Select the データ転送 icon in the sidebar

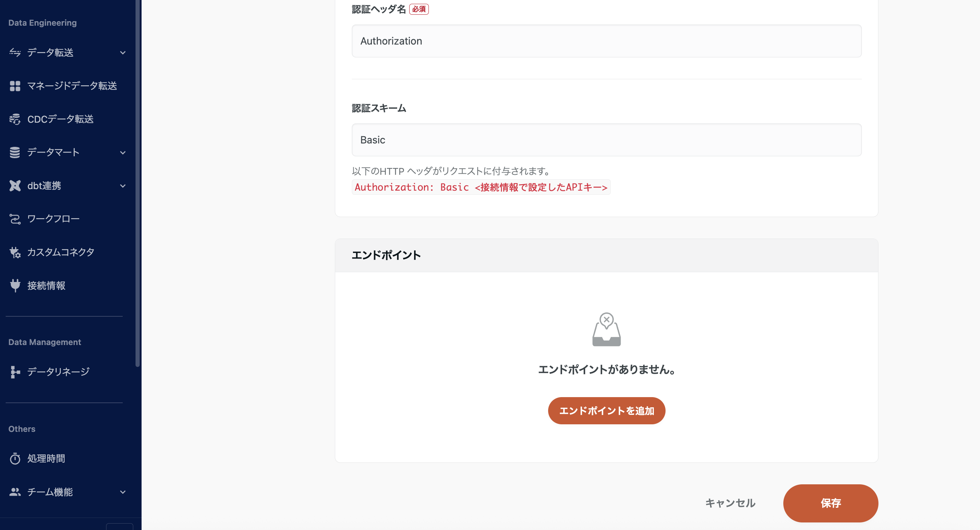click(15, 53)
